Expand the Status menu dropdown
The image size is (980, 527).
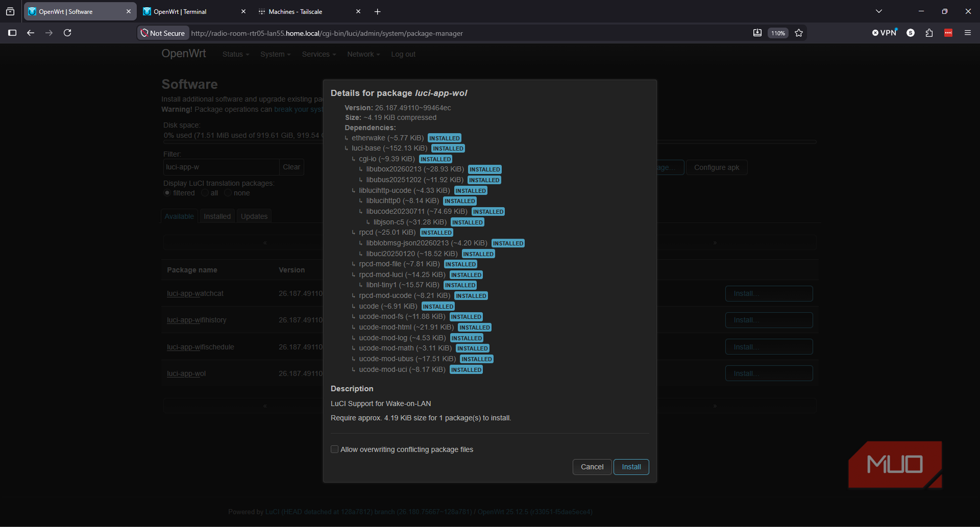tap(236, 54)
